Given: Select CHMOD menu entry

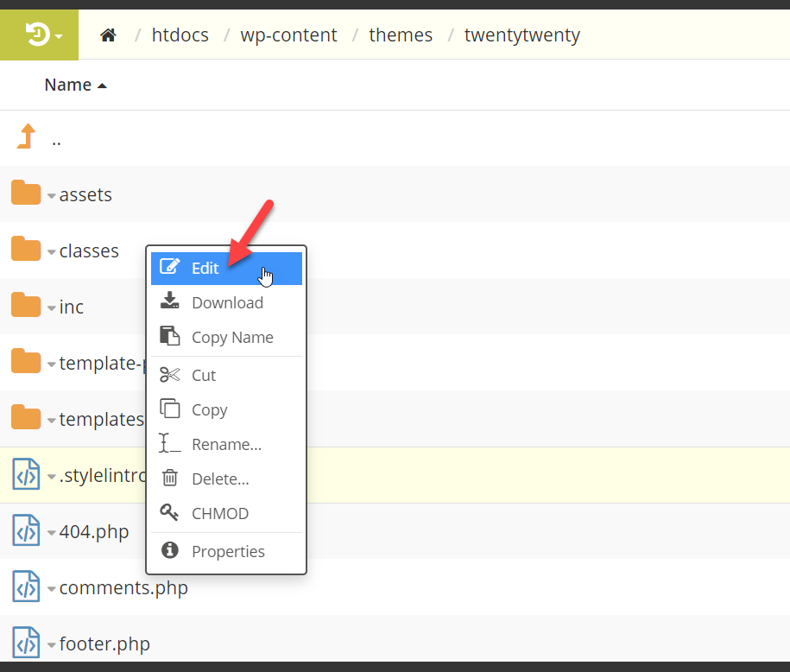Looking at the screenshot, I should pos(226,513).
